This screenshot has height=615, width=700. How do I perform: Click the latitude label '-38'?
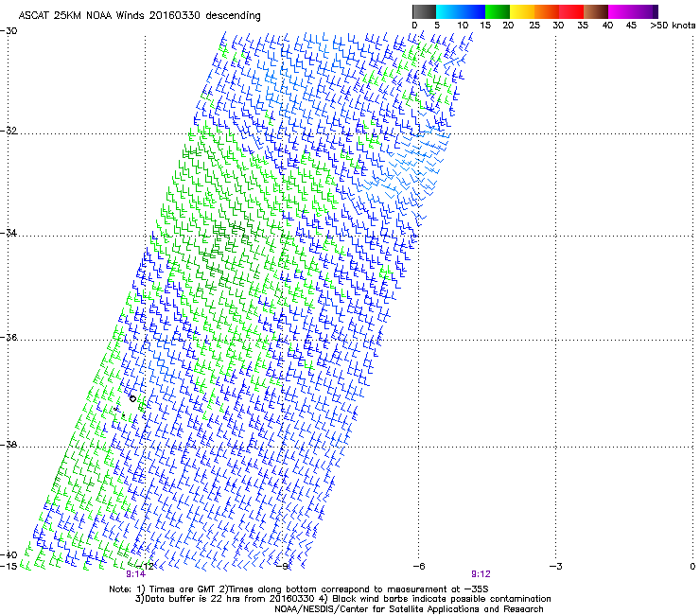coord(9,445)
